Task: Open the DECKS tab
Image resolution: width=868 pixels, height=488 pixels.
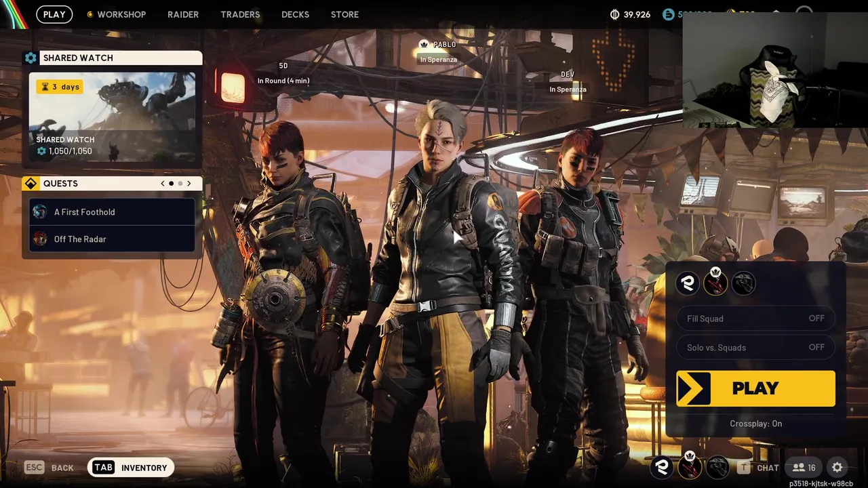Action: point(295,14)
